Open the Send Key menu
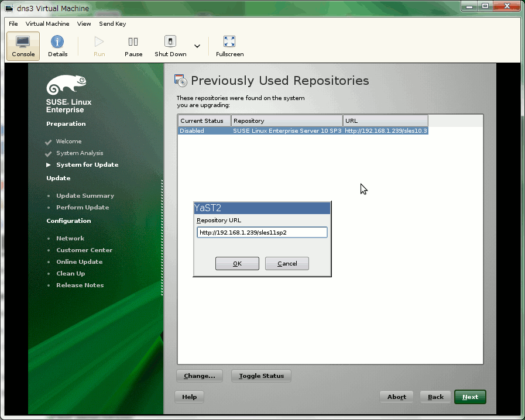This screenshot has height=420, width=525. [x=112, y=24]
